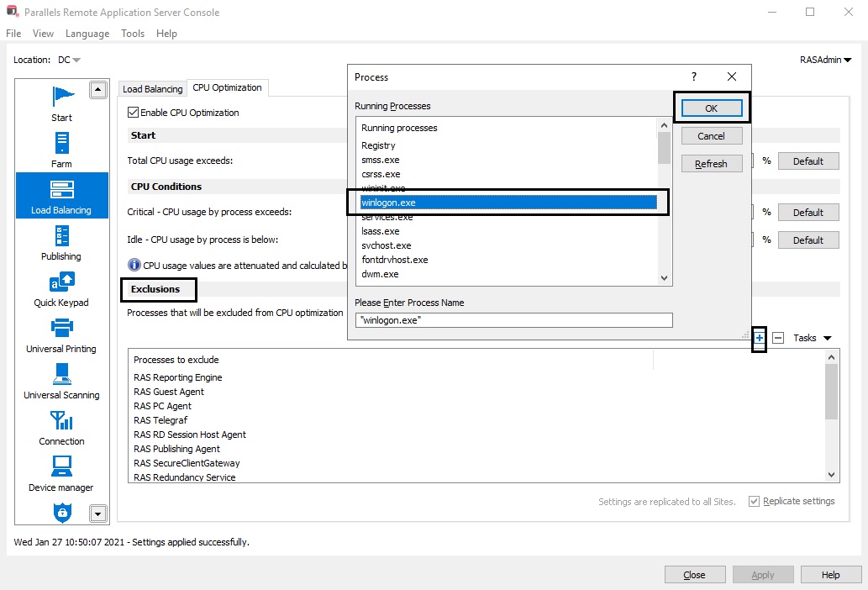Screen dimensions: 868x590
Task: Click the Help button at bottom
Action: coord(831,575)
